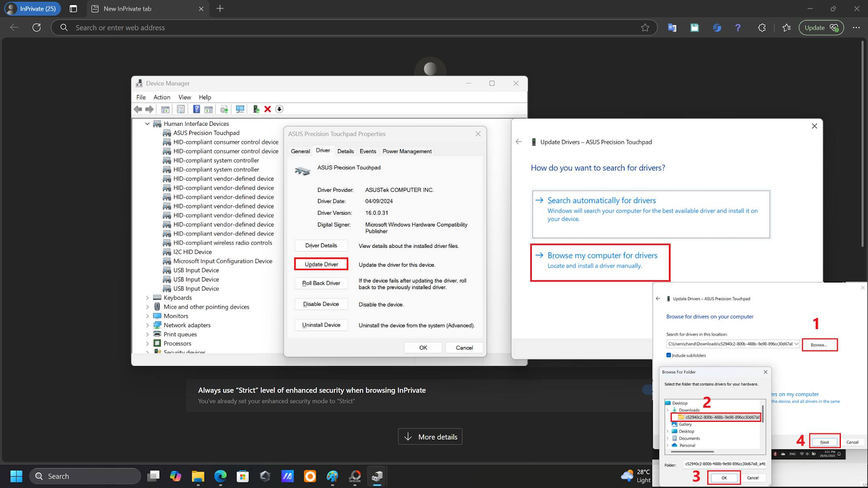This screenshot has width=868, height=488.
Task: Open a new browser tab
Action: coord(220,9)
